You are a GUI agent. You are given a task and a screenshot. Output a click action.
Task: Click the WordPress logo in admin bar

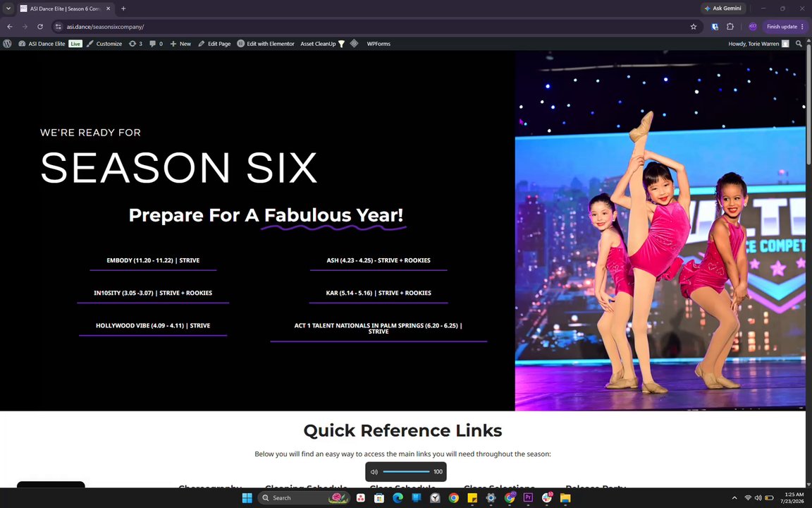click(7, 44)
